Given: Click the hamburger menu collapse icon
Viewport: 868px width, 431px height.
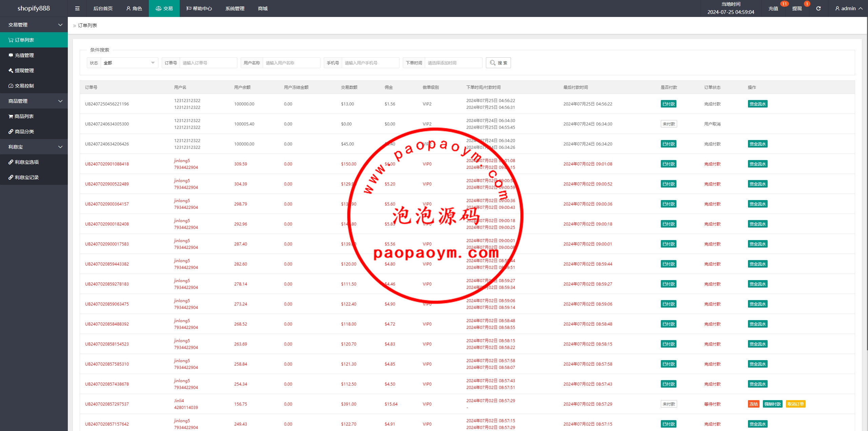Looking at the screenshot, I should [77, 8].
